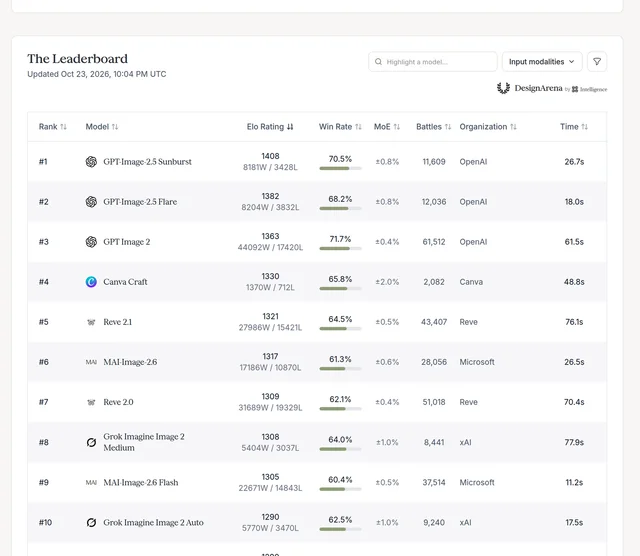Image resolution: width=640 pixels, height=556 pixels.
Task: Click MAI icon beside MAI-Image-2.6
Action: (91, 362)
